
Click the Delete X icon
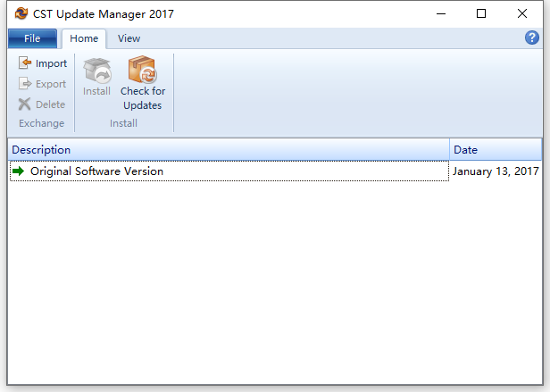(x=25, y=104)
